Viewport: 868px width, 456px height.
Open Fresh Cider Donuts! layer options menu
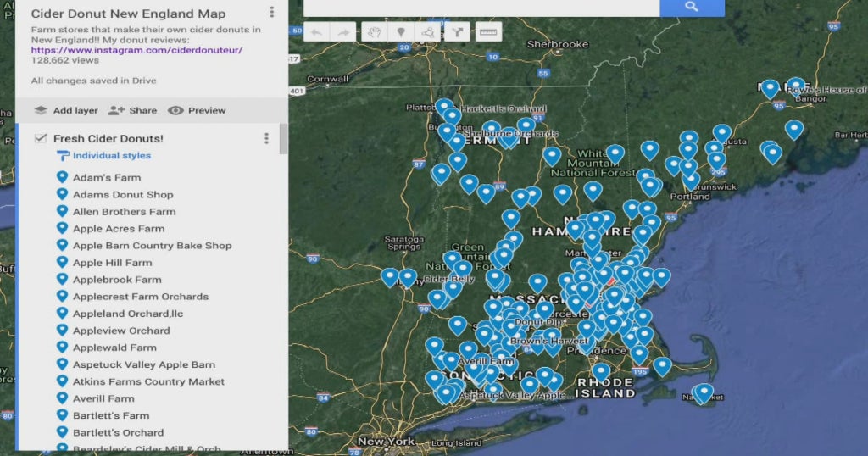pyautogui.click(x=266, y=138)
